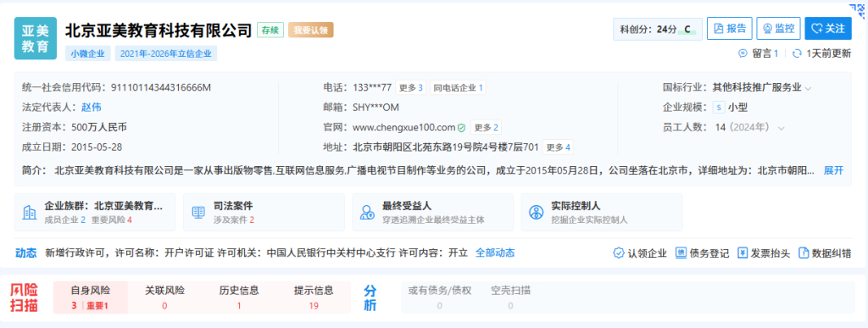Open 留言 1 comments
Screen dimensions: 868x328
pyautogui.click(x=759, y=53)
